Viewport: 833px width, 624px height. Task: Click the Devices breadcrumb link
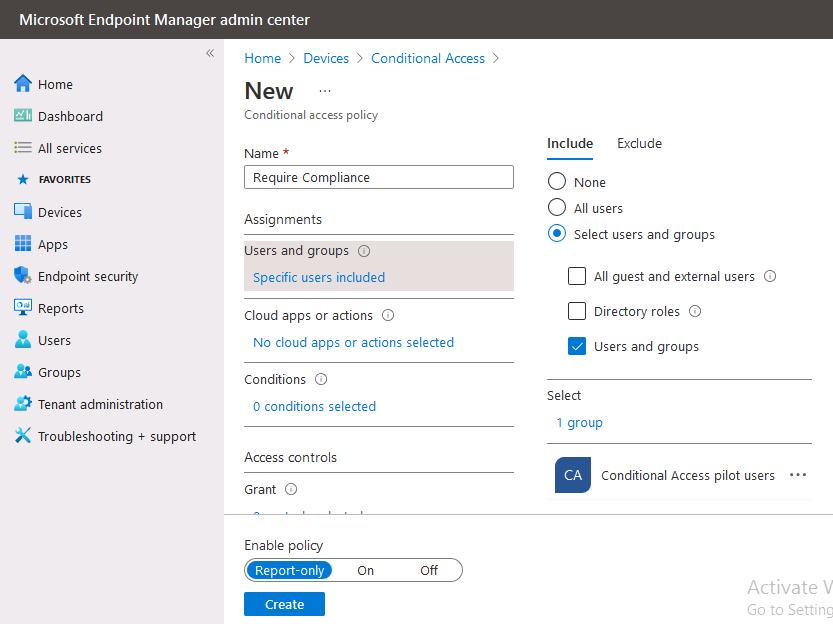326,58
